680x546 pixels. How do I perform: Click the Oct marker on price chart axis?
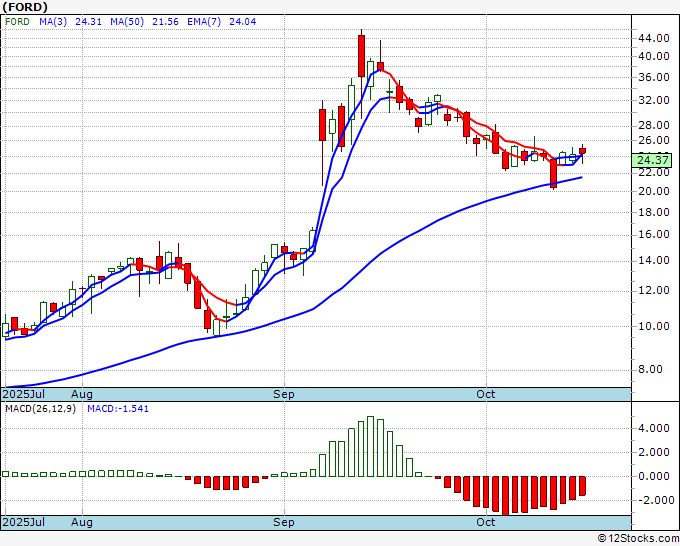pos(487,394)
